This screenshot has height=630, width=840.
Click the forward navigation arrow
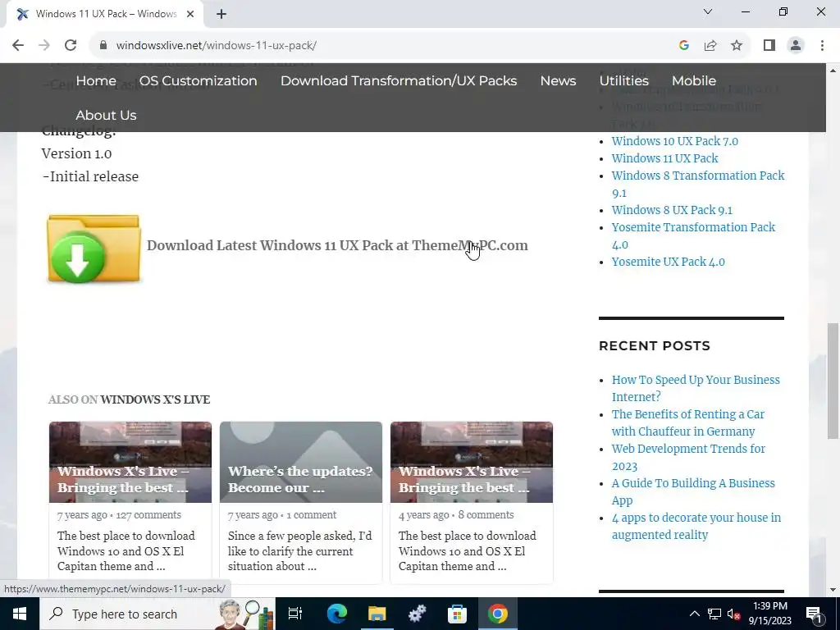click(x=44, y=46)
